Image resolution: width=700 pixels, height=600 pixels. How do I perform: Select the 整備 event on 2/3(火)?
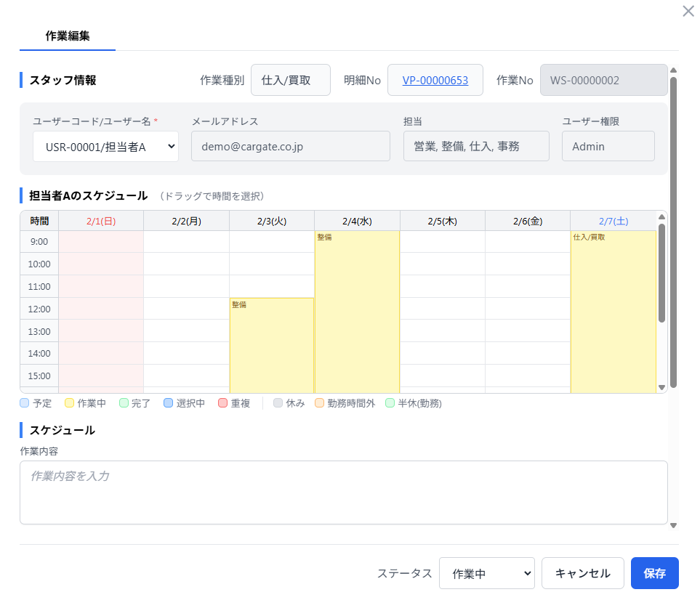272,345
